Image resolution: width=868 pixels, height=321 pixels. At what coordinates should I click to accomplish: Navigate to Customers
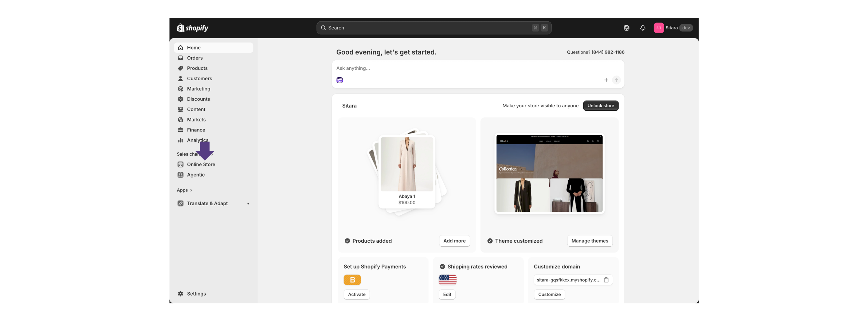pyautogui.click(x=213, y=79)
